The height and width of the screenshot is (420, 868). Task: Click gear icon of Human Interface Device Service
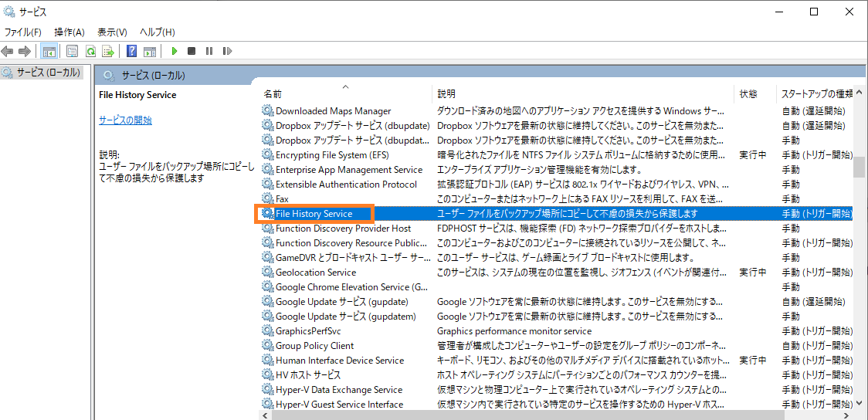(268, 361)
